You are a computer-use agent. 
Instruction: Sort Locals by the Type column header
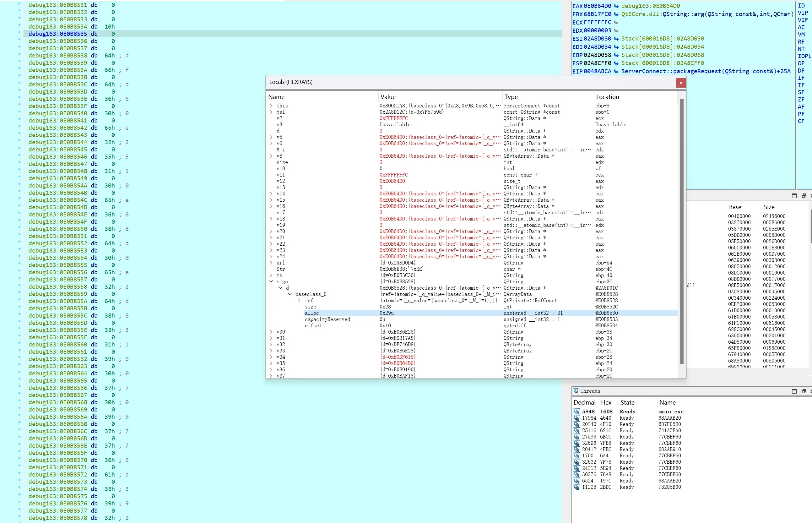point(548,97)
